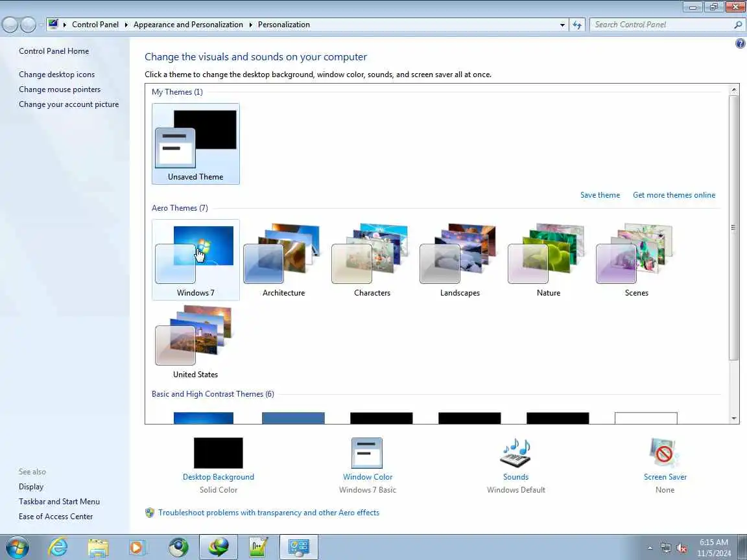
Task: Click the Desktop Background link
Action: [x=218, y=476]
